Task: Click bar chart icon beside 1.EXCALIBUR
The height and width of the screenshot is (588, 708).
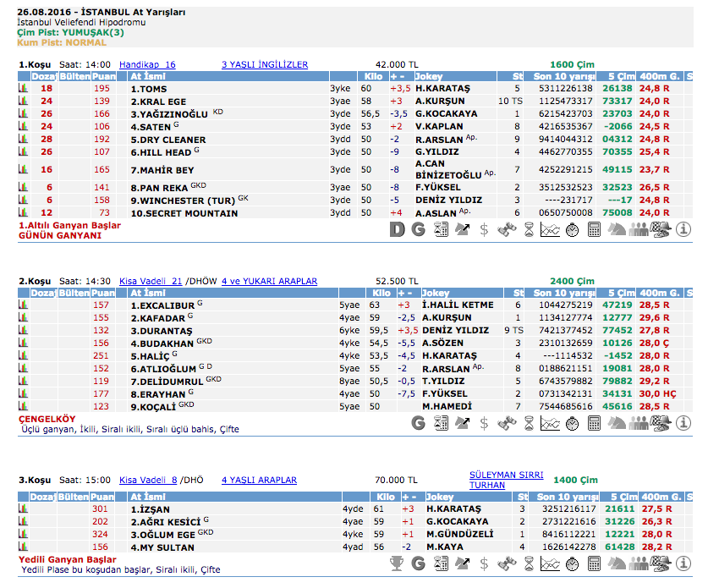Action: tap(24, 305)
